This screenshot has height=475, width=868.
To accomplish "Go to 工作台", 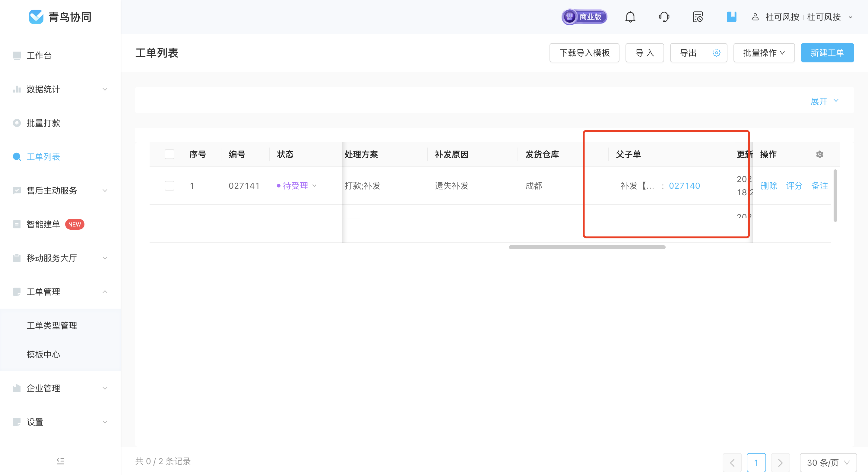I will 39,55.
